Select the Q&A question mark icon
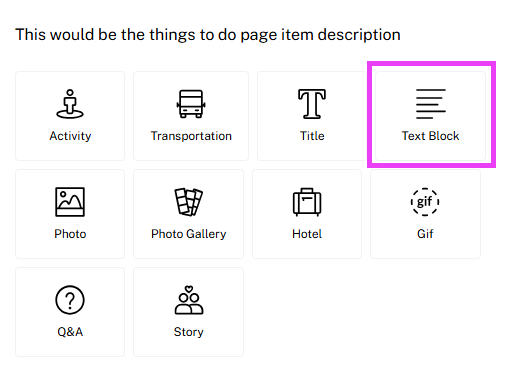The image size is (507, 381). [x=70, y=300]
